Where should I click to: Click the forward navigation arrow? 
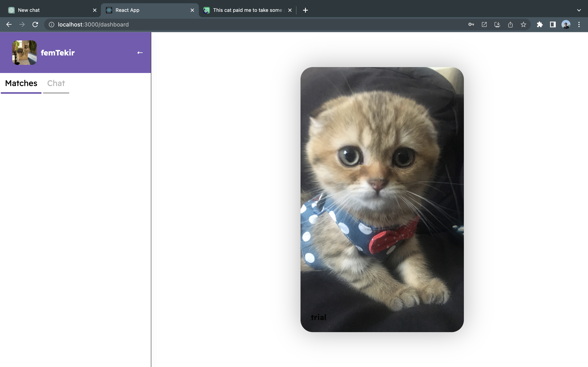[22, 24]
